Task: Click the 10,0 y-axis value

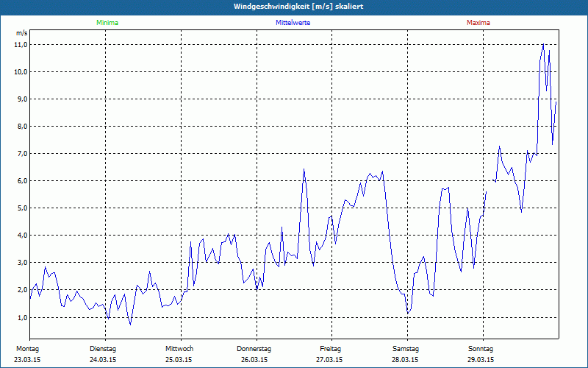Action: click(21, 71)
